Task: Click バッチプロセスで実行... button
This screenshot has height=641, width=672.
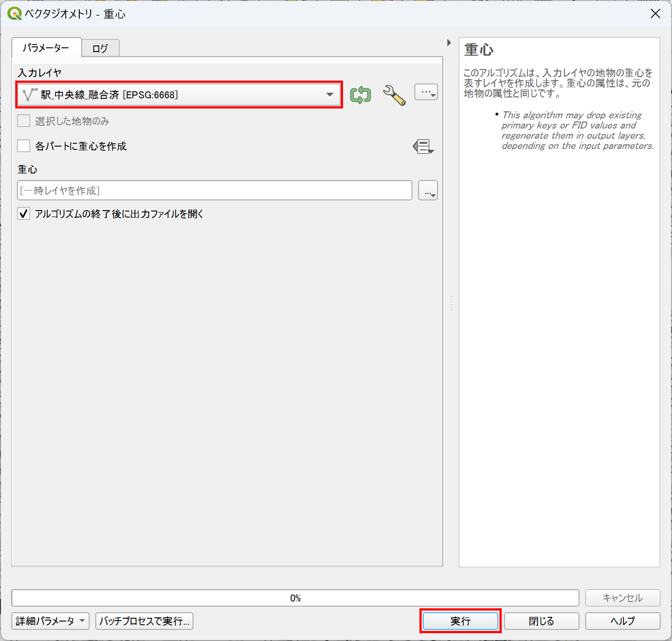Action: tap(144, 621)
